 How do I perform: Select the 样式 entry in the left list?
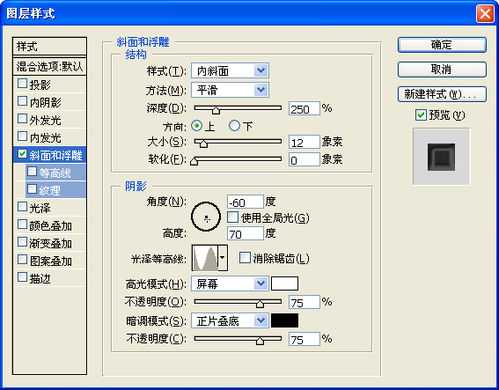(49, 47)
